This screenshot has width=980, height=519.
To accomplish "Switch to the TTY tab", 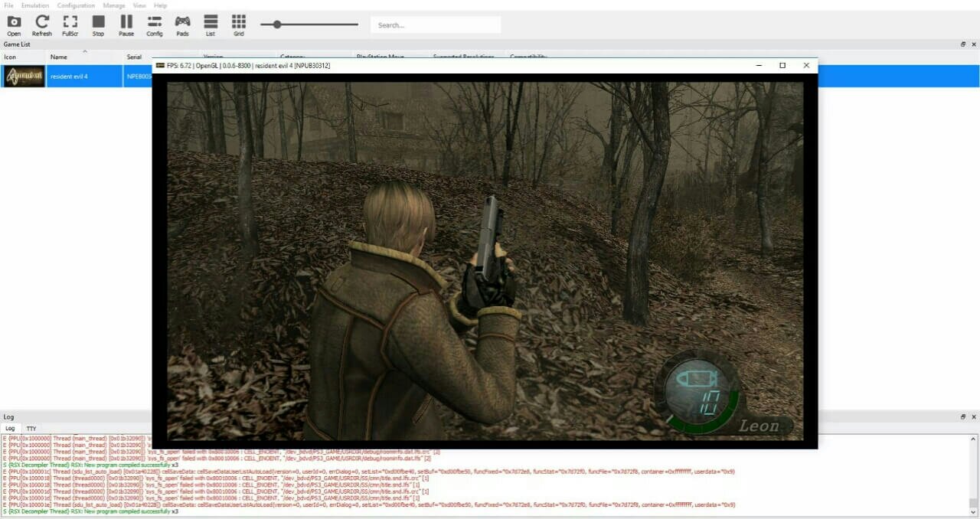I will [31, 429].
